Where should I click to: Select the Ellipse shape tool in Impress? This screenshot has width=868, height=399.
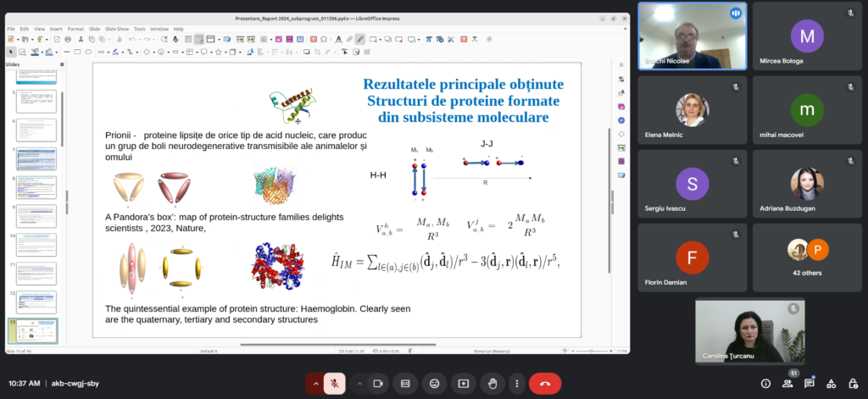pyautogui.click(x=89, y=51)
